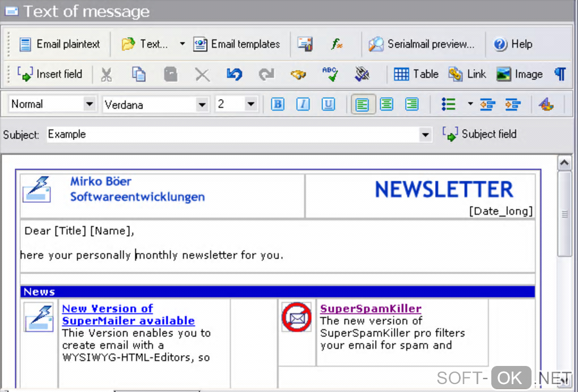The width and height of the screenshot is (578, 392).
Task: Insert a Table
Action: (x=416, y=74)
